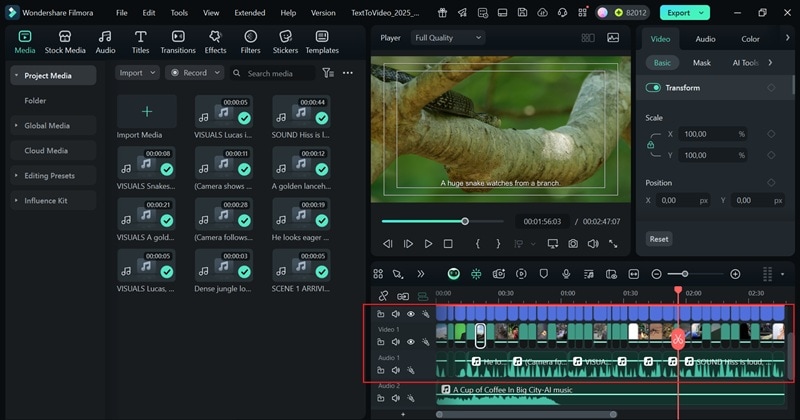The image size is (800, 420).
Task: Click the player progress slider handle
Action: tap(465, 221)
